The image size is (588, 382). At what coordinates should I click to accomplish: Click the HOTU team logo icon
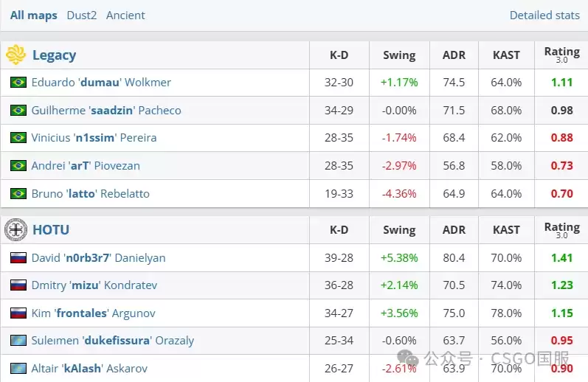point(15,230)
